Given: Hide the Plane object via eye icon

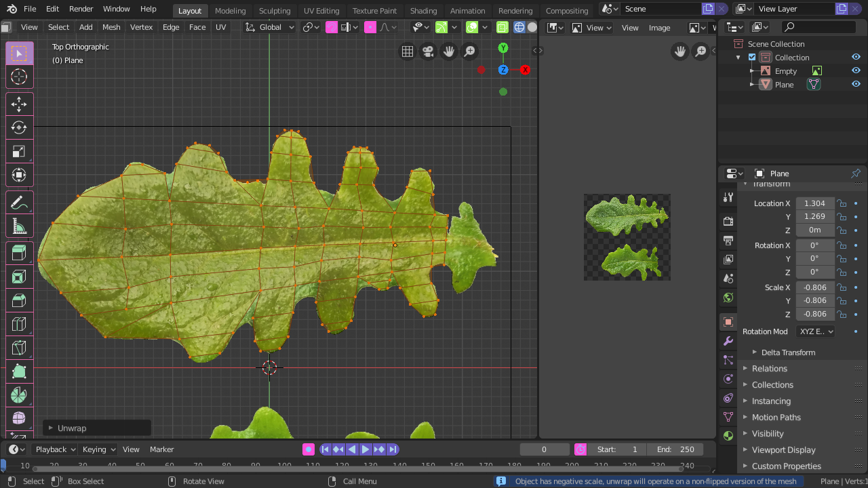Looking at the screenshot, I should pyautogui.click(x=856, y=84).
